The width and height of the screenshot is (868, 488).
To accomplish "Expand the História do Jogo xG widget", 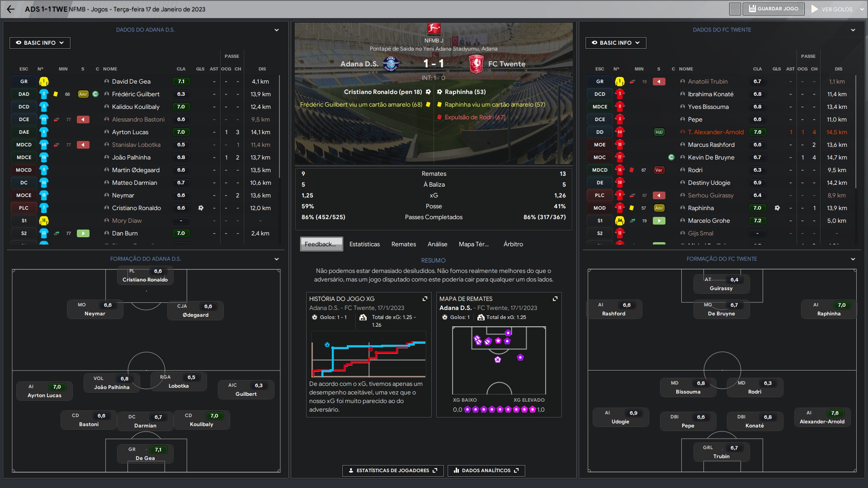I will pyautogui.click(x=425, y=299).
